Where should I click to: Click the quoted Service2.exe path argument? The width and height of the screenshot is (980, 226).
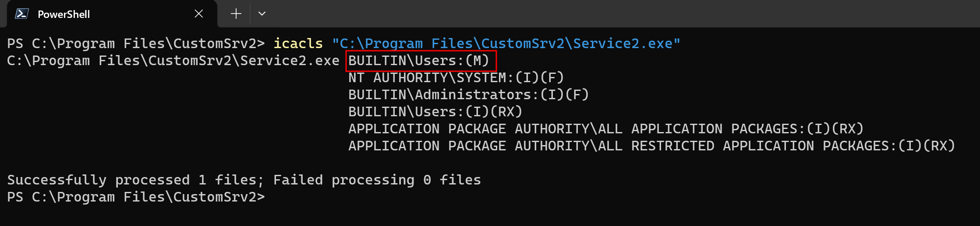506,43
